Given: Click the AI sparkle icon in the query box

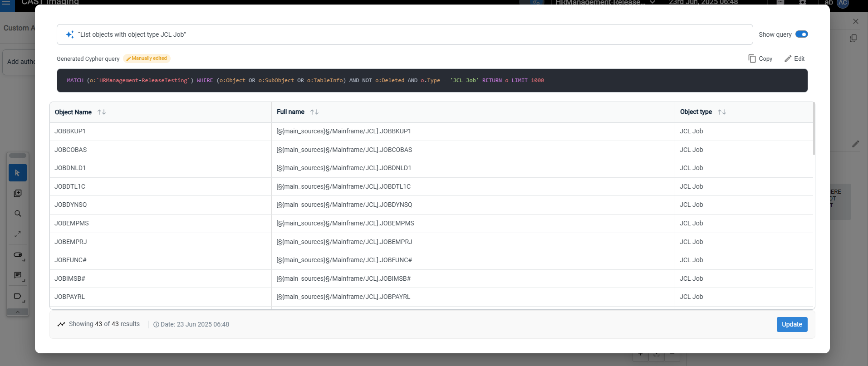Looking at the screenshot, I should (70, 34).
